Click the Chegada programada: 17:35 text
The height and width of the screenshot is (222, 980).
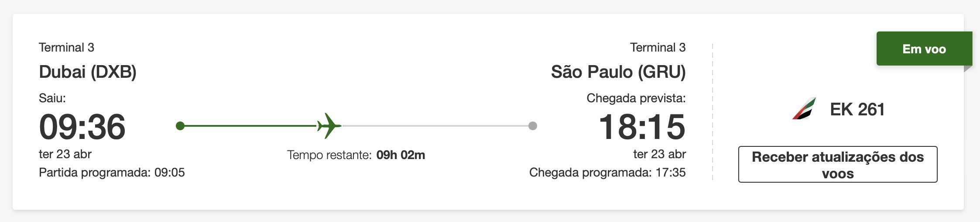coord(607,173)
